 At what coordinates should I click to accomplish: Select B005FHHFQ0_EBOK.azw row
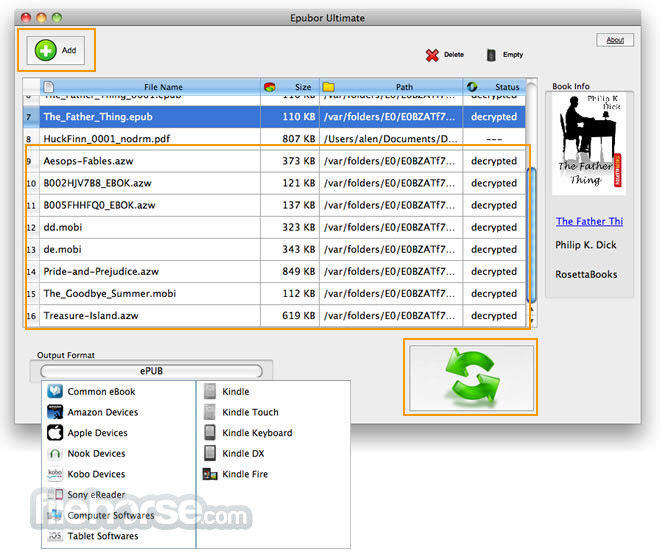tap(274, 205)
